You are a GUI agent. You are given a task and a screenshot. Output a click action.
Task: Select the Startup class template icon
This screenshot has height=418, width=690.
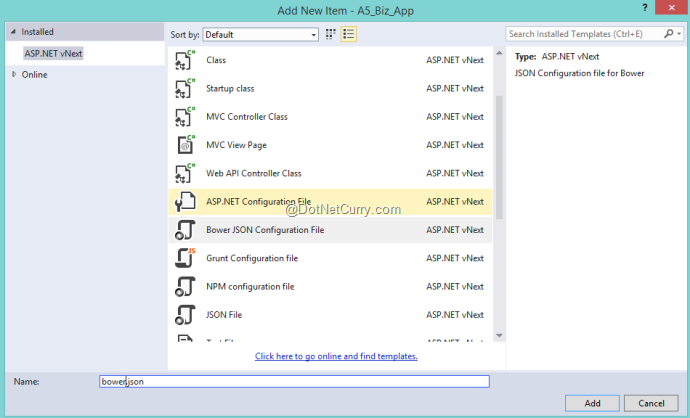[x=185, y=88]
